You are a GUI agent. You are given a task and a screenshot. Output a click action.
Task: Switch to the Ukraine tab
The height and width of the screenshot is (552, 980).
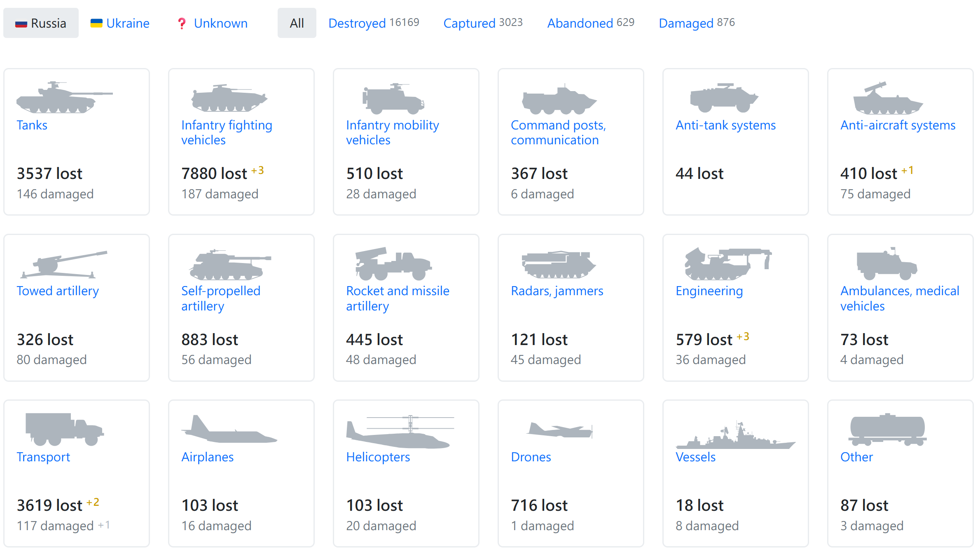(120, 23)
